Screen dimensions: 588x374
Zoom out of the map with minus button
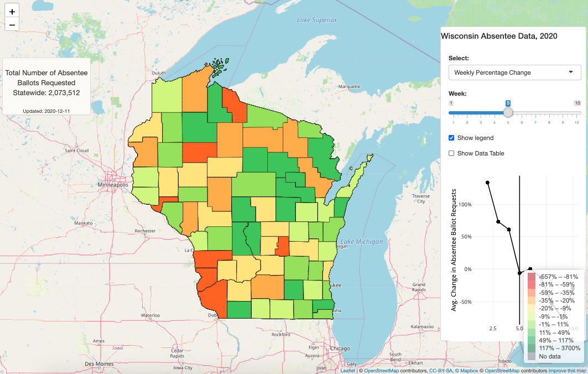(12, 25)
